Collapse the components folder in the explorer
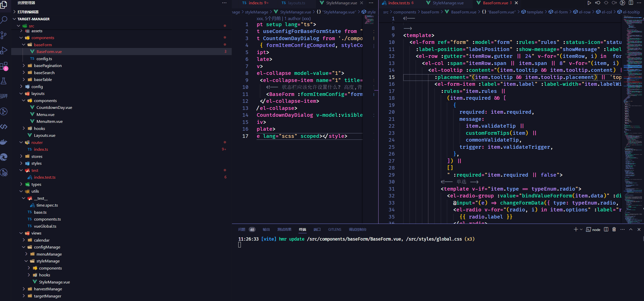Screen dimensions: 644x301 click(43, 38)
